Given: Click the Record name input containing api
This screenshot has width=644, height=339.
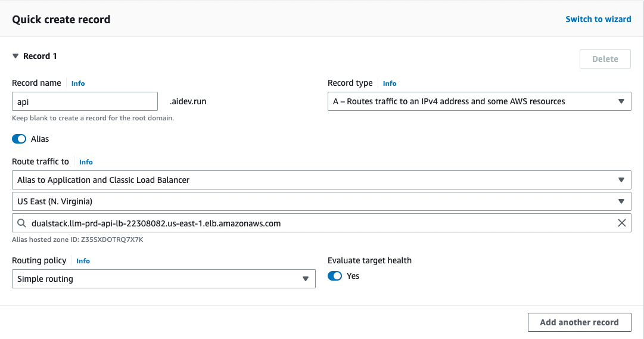Looking at the screenshot, I should coord(85,101).
